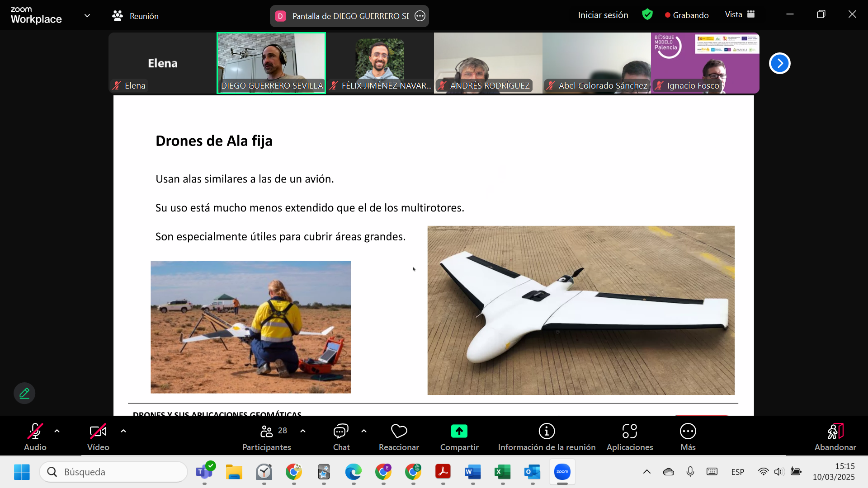Click the green annotation pencil icon
Viewport: 868px width, 488px height.
tap(24, 393)
